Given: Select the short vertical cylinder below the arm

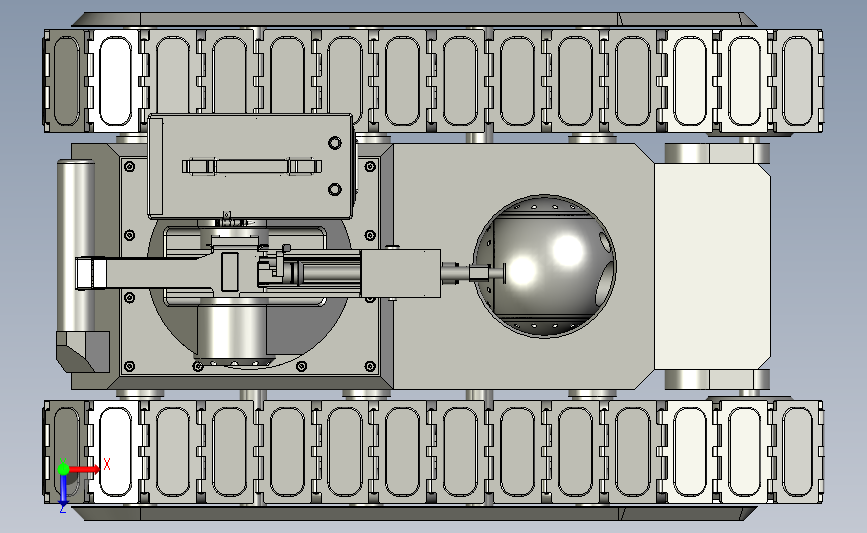Looking at the screenshot, I should (232, 331).
